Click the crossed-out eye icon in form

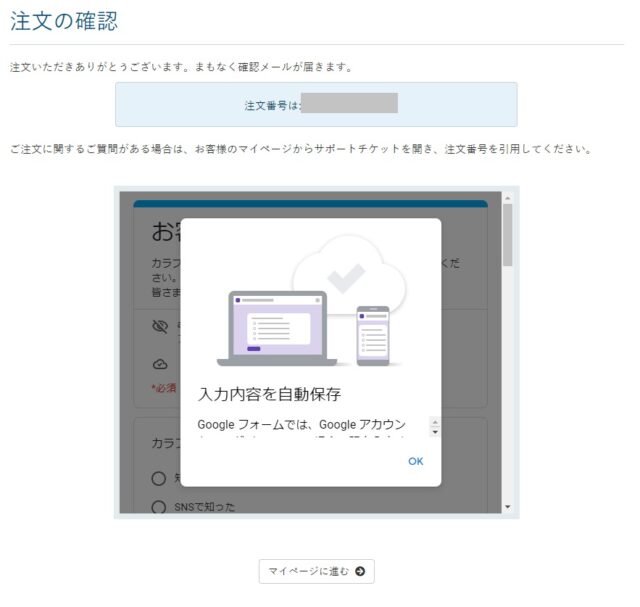click(x=160, y=327)
